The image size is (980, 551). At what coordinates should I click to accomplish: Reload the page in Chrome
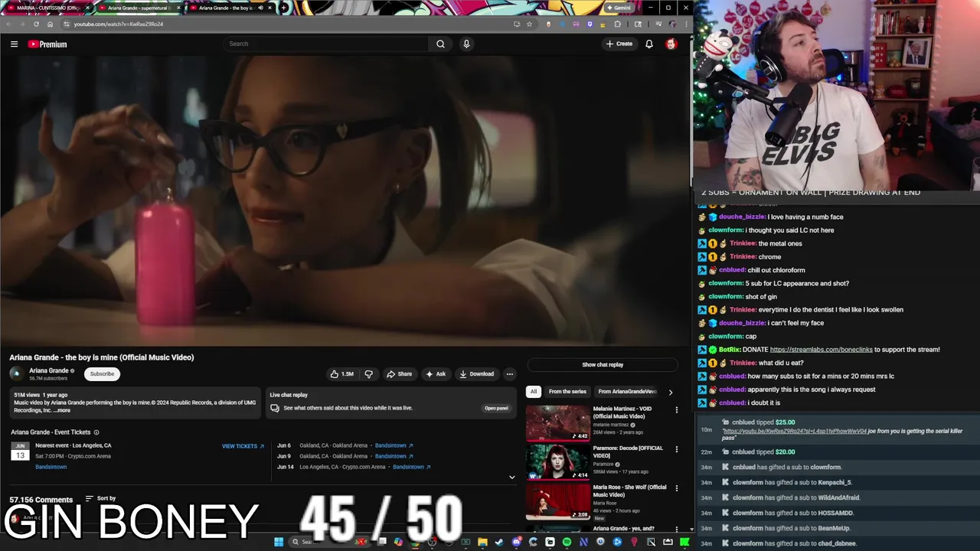click(36, 24)
